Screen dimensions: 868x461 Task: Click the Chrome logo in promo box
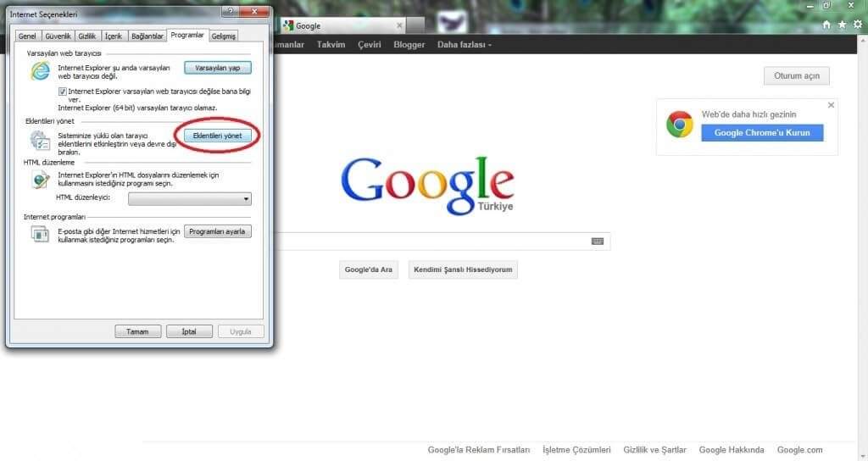click(679, 125)
